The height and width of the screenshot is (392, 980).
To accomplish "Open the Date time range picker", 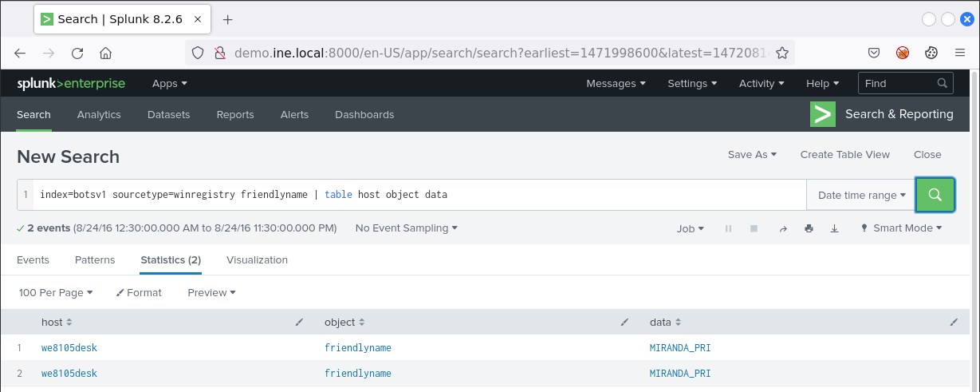I will [x=861, y=195].
